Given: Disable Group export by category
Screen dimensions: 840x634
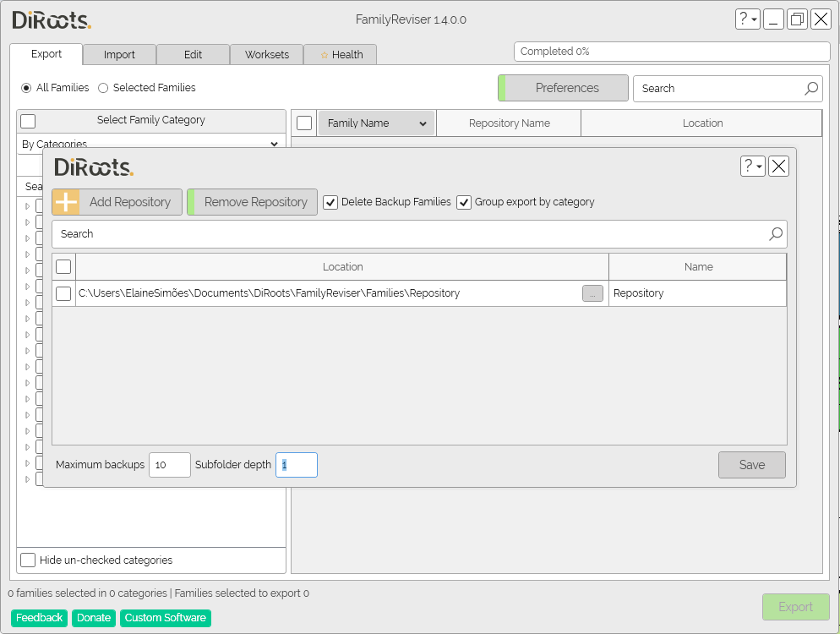Looking at the screenshot, I should pyautogui.click(x=464, y=201).
